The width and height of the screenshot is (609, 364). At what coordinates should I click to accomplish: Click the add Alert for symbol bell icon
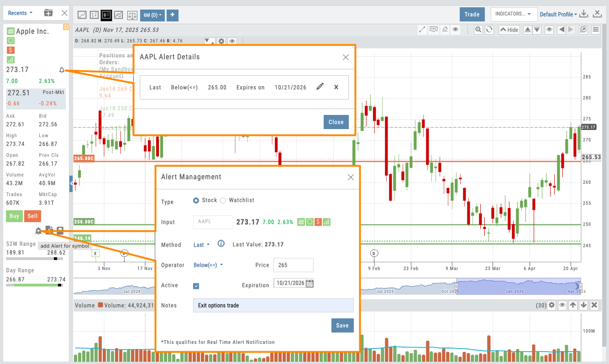click(x=38, y=230)
